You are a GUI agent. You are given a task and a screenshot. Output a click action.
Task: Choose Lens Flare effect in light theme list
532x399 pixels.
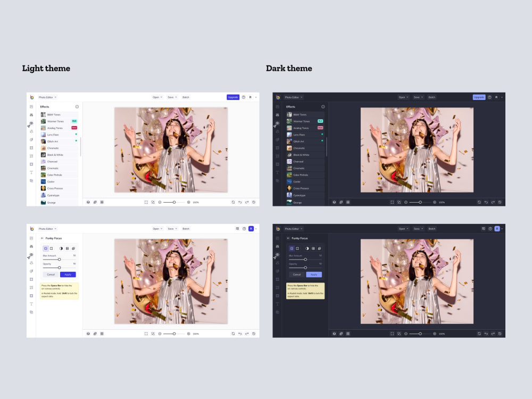(59, 135)
